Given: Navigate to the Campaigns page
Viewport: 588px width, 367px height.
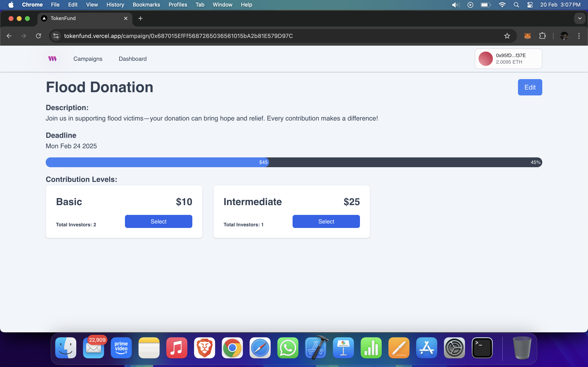Looking at the screenshot, I should 88,59.
